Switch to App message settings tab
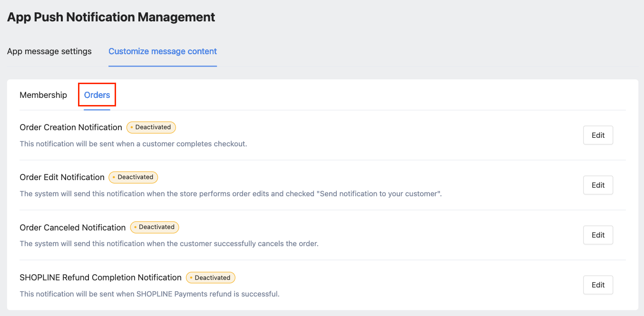Image resolution: width=644 pixels, height=316 pixels. coord(49,51)
